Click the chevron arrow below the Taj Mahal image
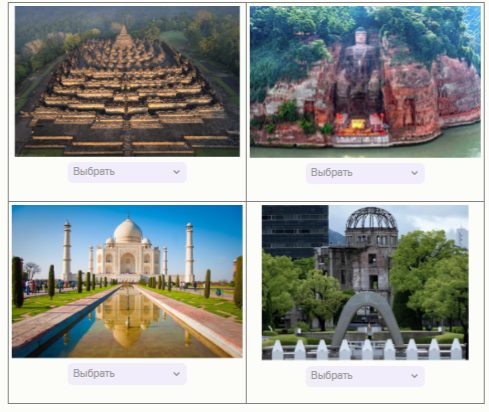The height and width of the screenshot is (412, 489). pos(176,374)
